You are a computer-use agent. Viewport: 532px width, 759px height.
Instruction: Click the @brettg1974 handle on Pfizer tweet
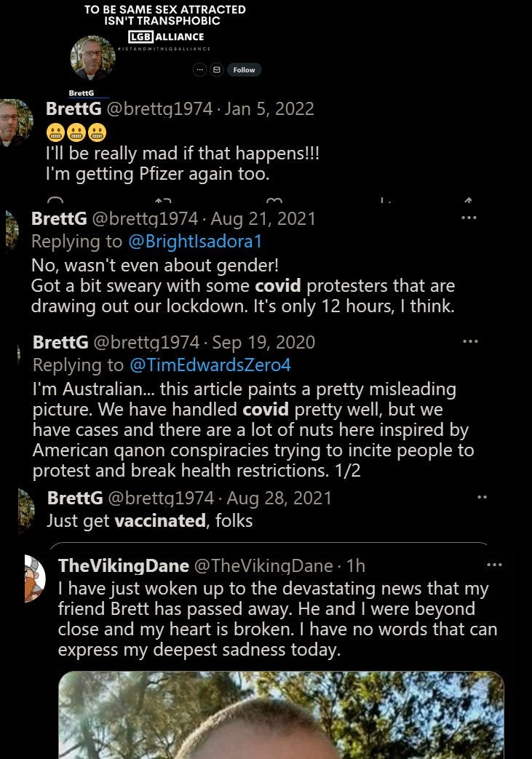tap(159, 109)
